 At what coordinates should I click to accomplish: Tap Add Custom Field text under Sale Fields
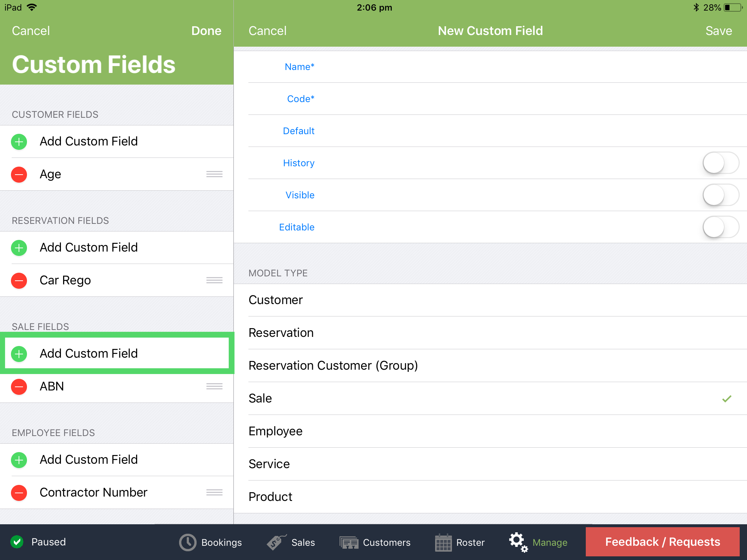[x=89, y=354]
